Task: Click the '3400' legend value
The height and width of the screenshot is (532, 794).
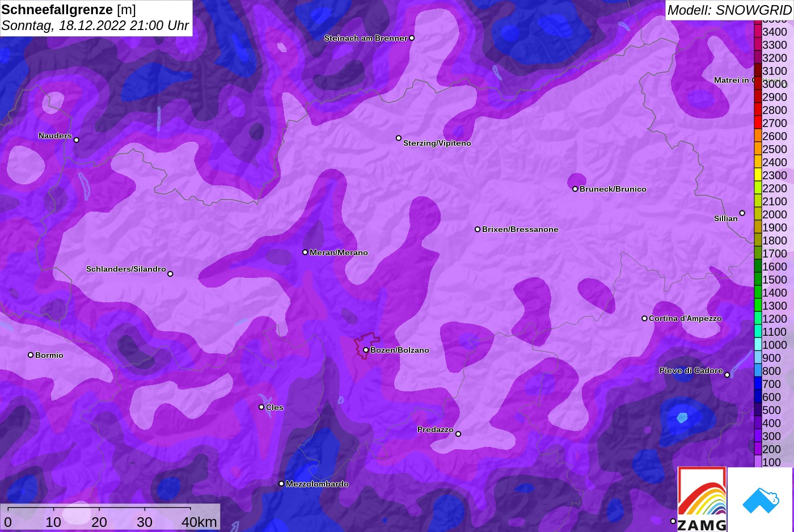Action: click(x=775, y=32)
